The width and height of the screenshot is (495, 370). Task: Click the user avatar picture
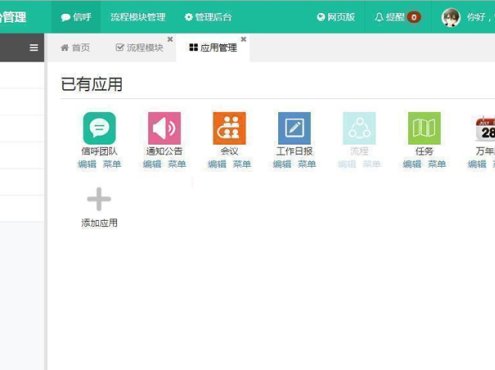coord(451,17)
